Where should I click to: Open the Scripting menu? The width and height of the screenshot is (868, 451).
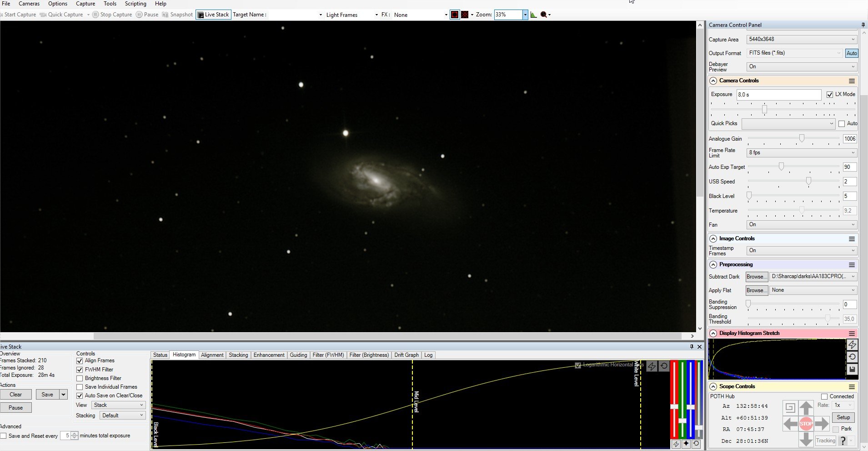click(x=135, y=4)
